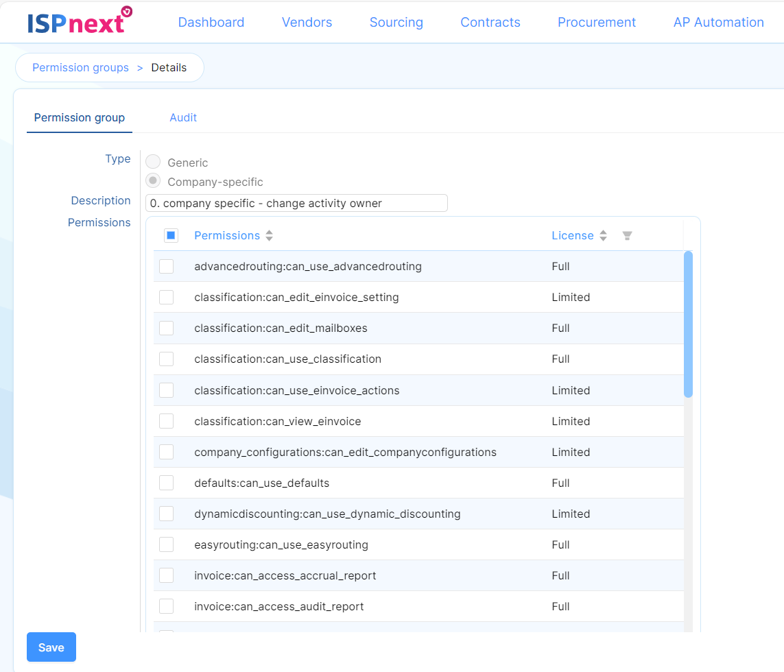Click the Full license of advancedrouting row
Screen dimensions: 784x672
click(560, 267)
